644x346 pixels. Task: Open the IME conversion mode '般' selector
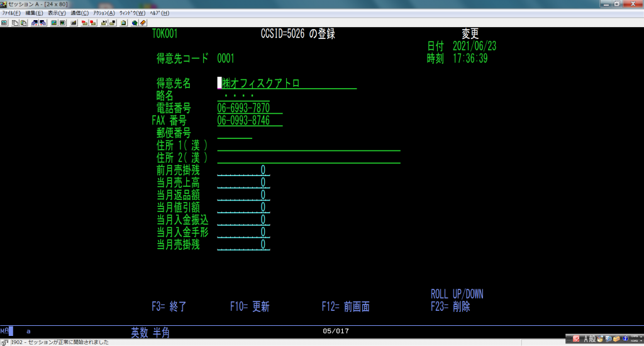coord(592,340)
